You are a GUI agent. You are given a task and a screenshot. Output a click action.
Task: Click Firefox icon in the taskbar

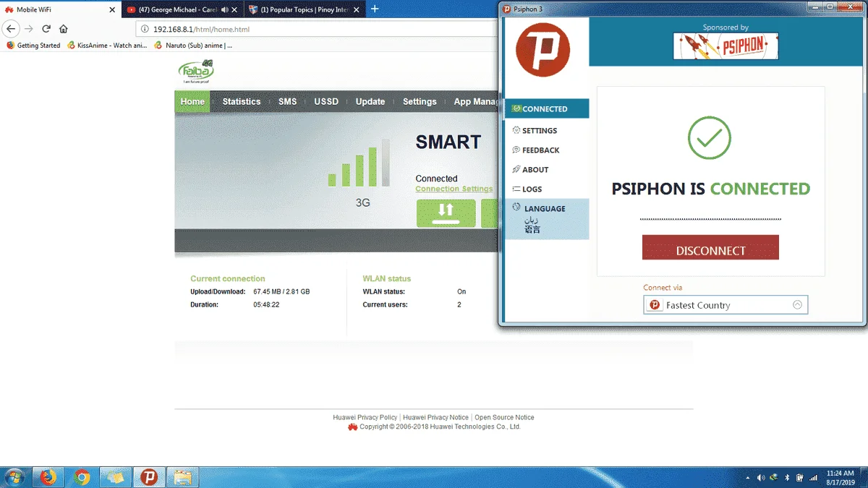(48, 477)
